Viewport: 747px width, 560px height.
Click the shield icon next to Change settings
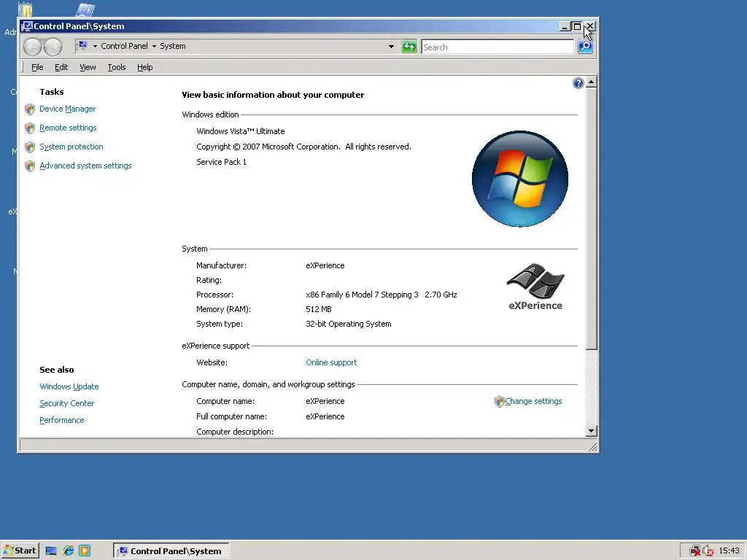click(499, 402)
